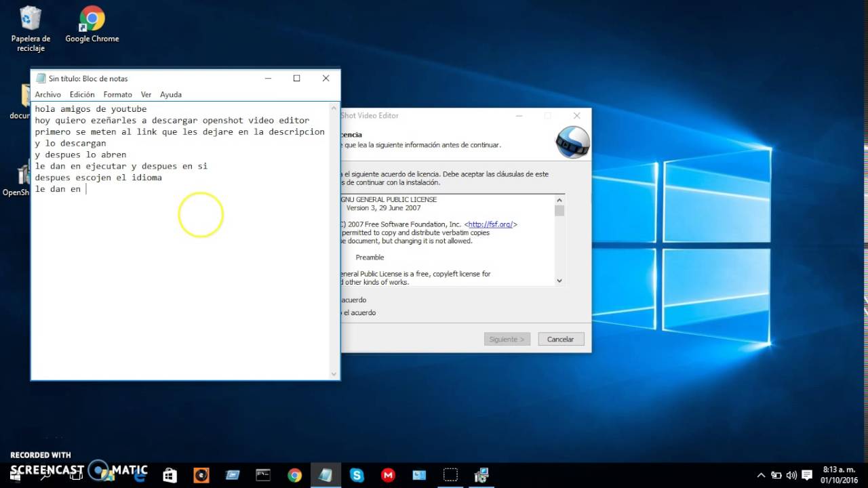Close the OpenShot Video Editor installer window

[x=576, y=116]
